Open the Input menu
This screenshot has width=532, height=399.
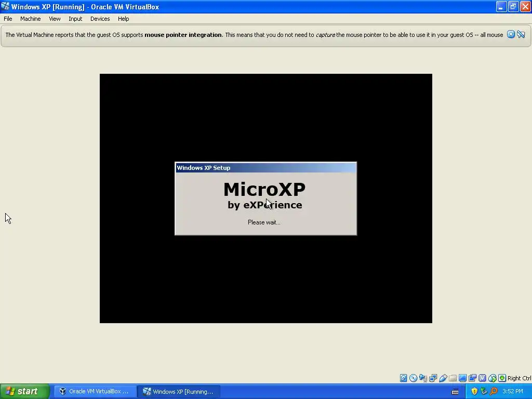75,19
